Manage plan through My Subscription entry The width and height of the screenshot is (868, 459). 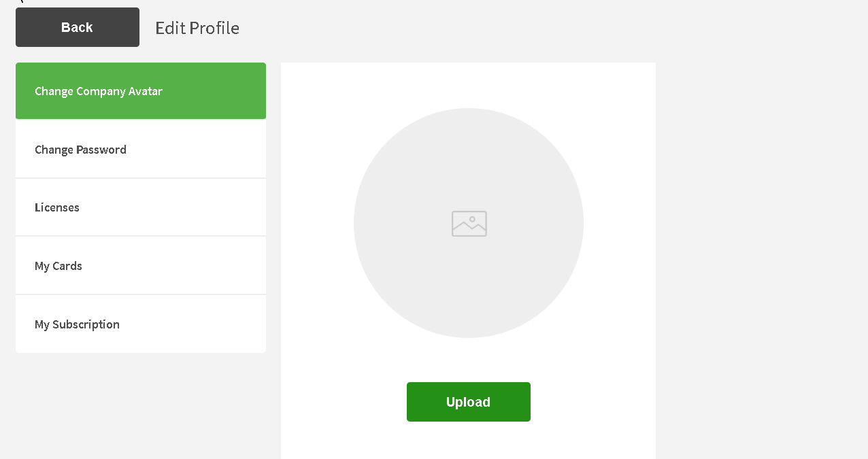pyautogui.click(x=141, y=324)
